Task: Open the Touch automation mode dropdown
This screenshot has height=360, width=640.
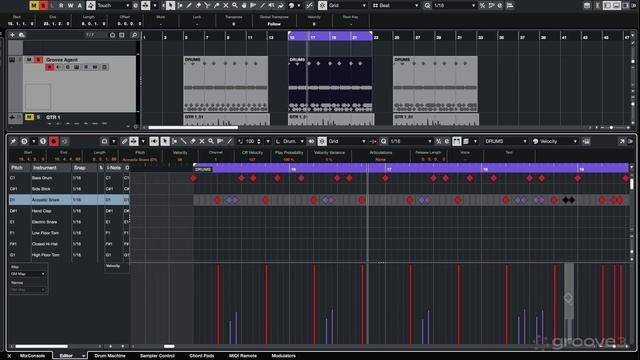Action: tap(113, 5)
